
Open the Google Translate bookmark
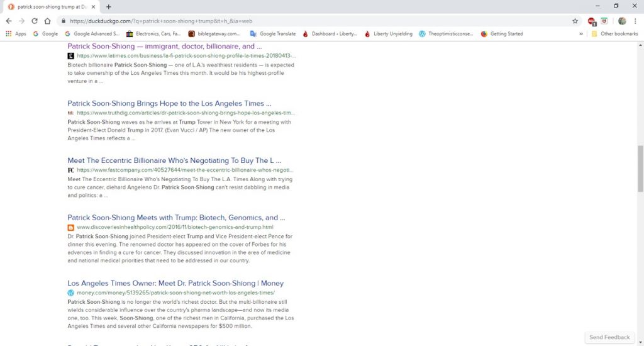[273, 34]
